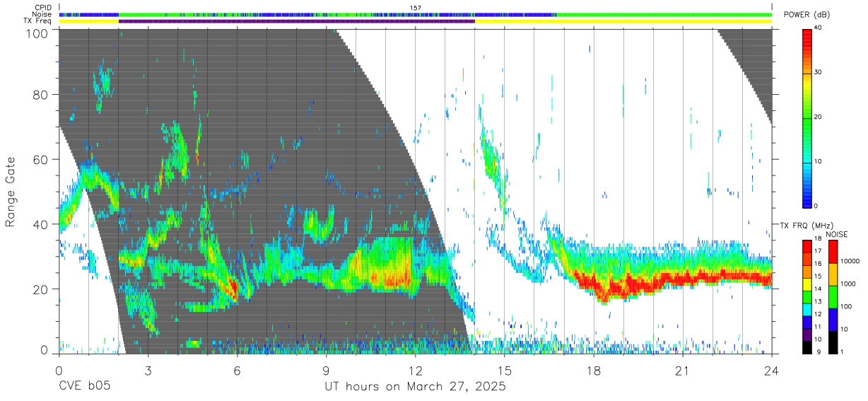
Task: Click the 12 tick on UT hours axis
Action: (416, 371)
